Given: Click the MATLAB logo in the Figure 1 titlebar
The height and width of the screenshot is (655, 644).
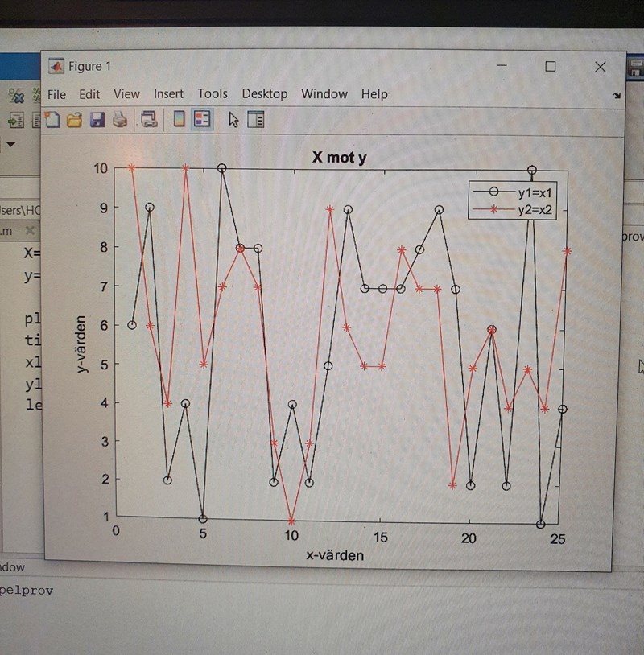Looking at the screenshot, I should 56,66.
